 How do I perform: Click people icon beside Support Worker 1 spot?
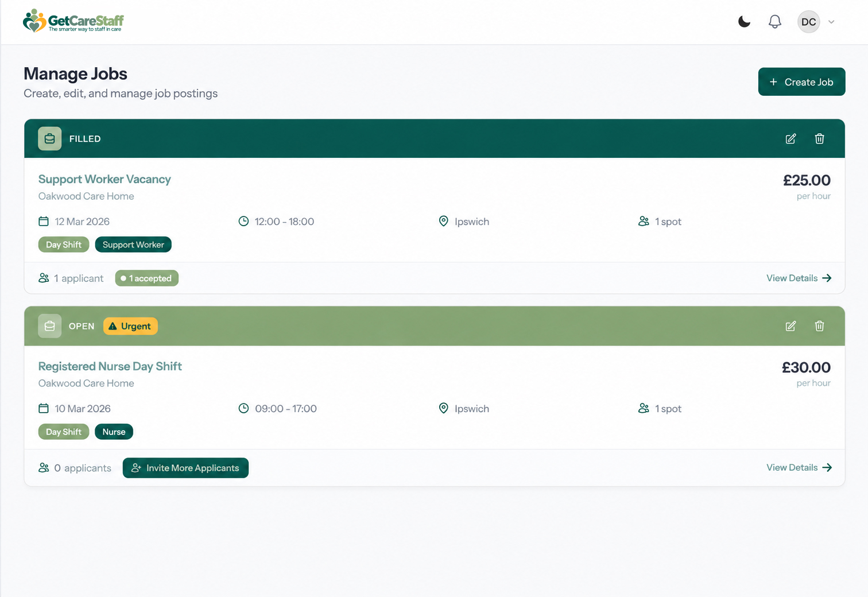(644, 221)
